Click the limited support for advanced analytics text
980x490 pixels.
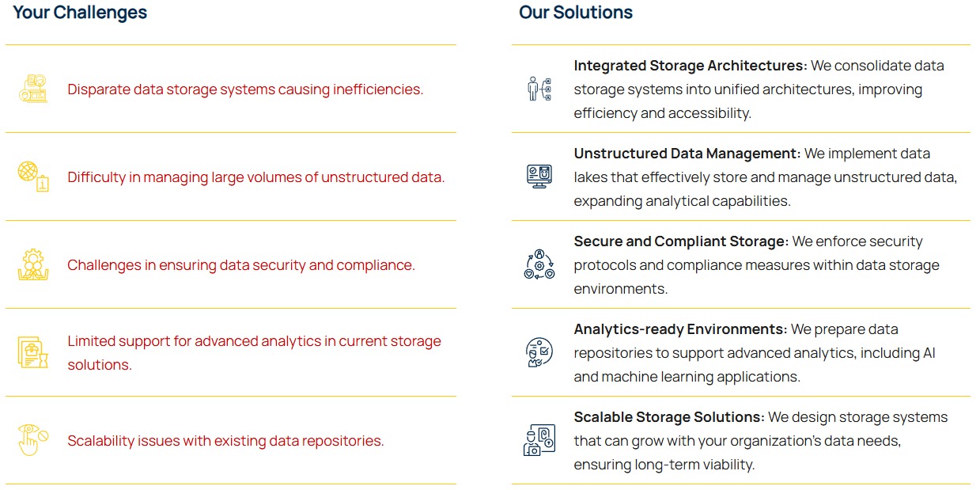click(254, 341)
